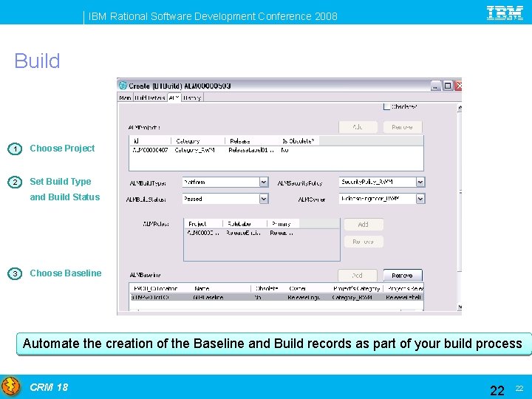Click the Category_RWM cell in ALMProjects table
The image size is (532, 399).
tap(194, 150)
